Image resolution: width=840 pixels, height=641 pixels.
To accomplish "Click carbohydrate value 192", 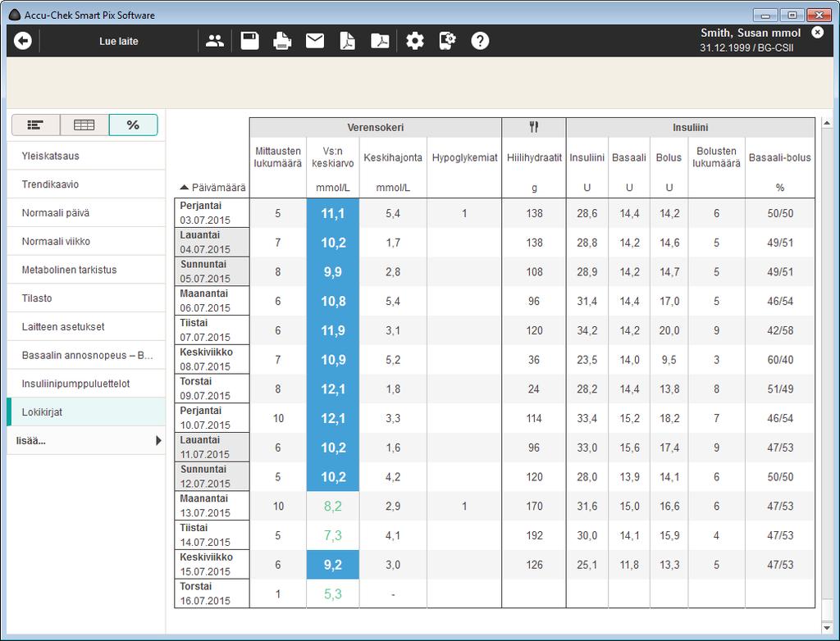I will tap(534, 535).
